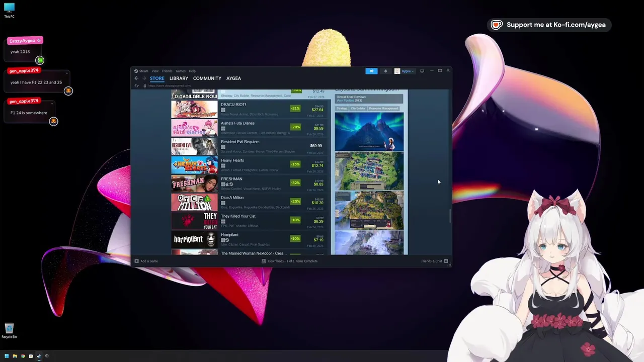Click Windows platform icon under DRACU-RIOT!
Viewport: 644px width, 362px height.
coord(223,110)
